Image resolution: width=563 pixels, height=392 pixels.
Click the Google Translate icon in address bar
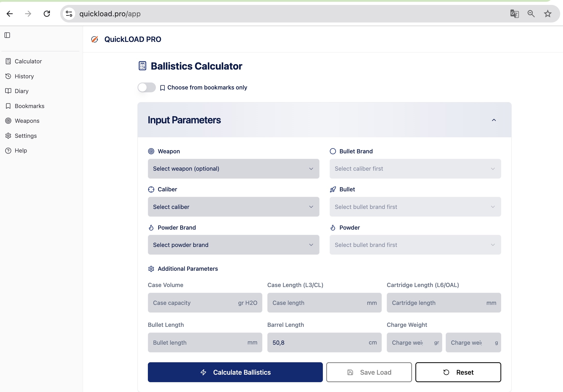[514, 14]
